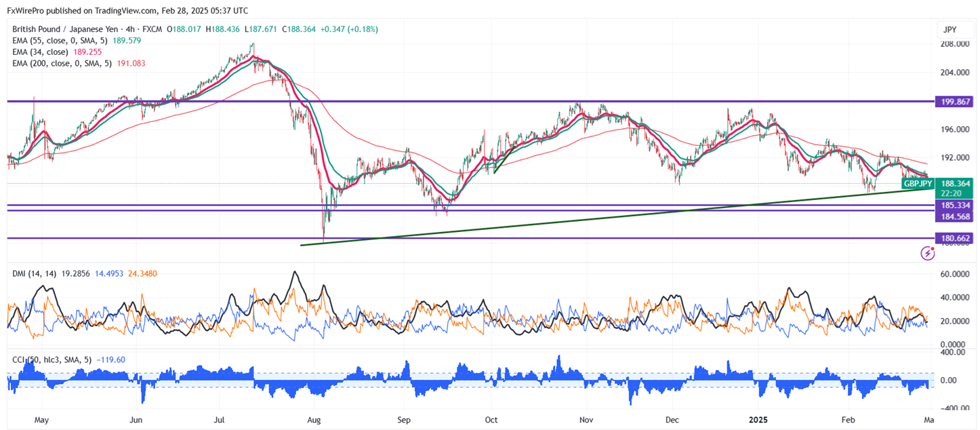Viewport: 980px width, 430px height.
Task: Click the purple lightning bolt icon
Action: click(x=928, y=254)
